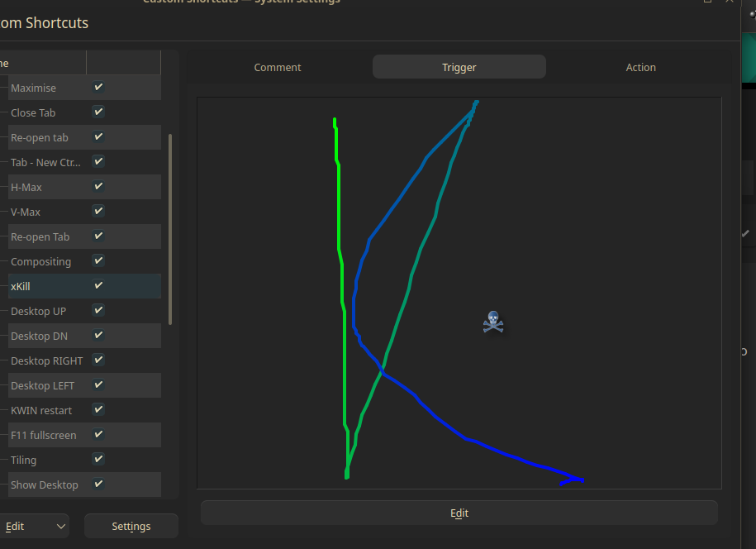Toggle the V-Max checkbox
This screenshot has width=756, height=549.
(x=98, y=212)
